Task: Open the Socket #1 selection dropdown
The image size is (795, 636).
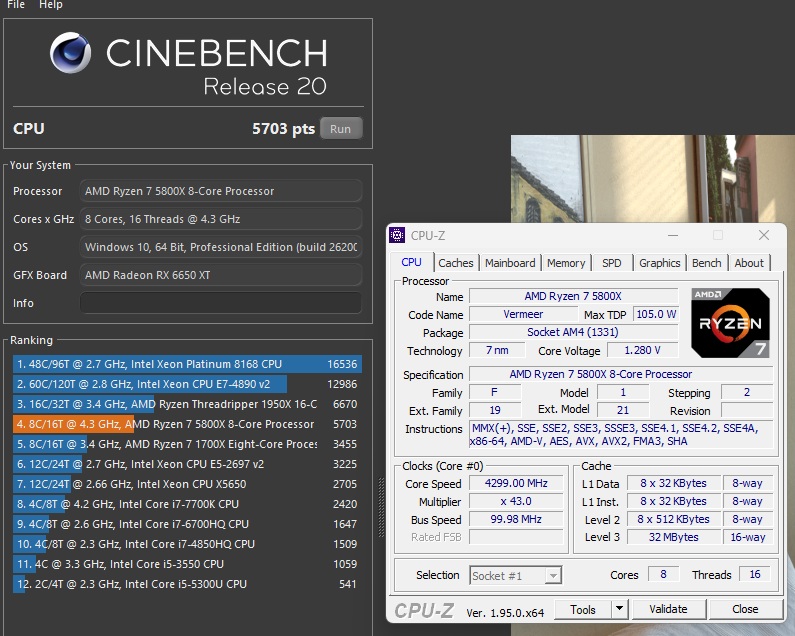Action: coord(515,576)
